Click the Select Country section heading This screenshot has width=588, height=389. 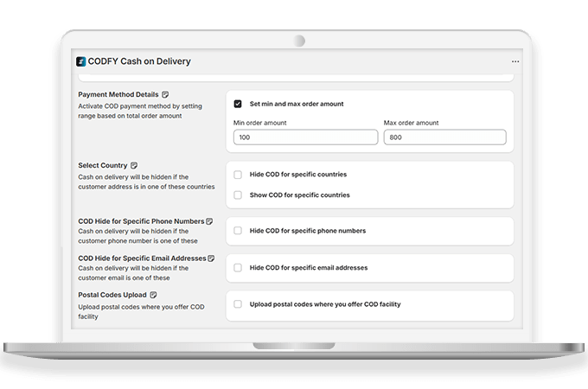(103, 165)
